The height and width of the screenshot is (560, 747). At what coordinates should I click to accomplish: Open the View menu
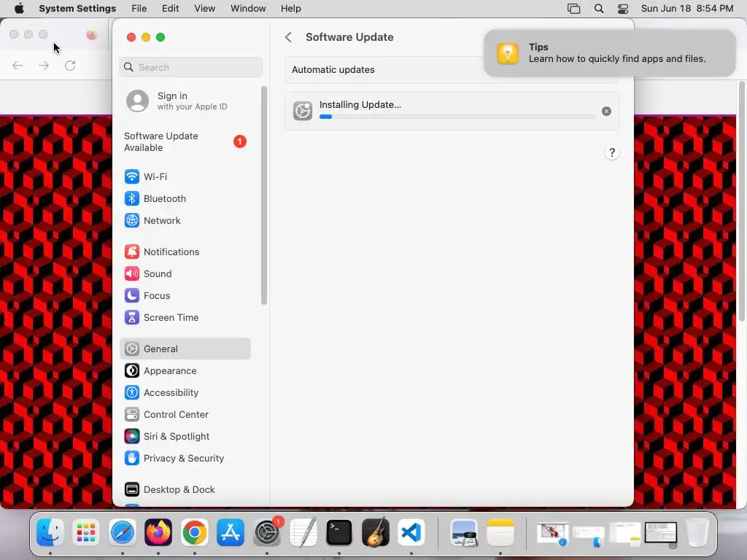tap(204, 9)
